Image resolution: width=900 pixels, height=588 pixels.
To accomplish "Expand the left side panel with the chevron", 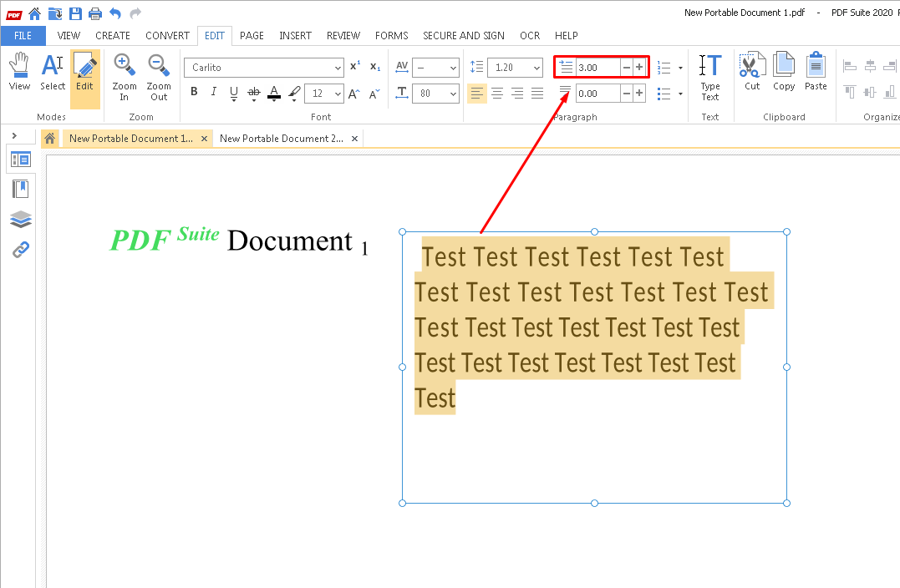I will coord(14,136).
